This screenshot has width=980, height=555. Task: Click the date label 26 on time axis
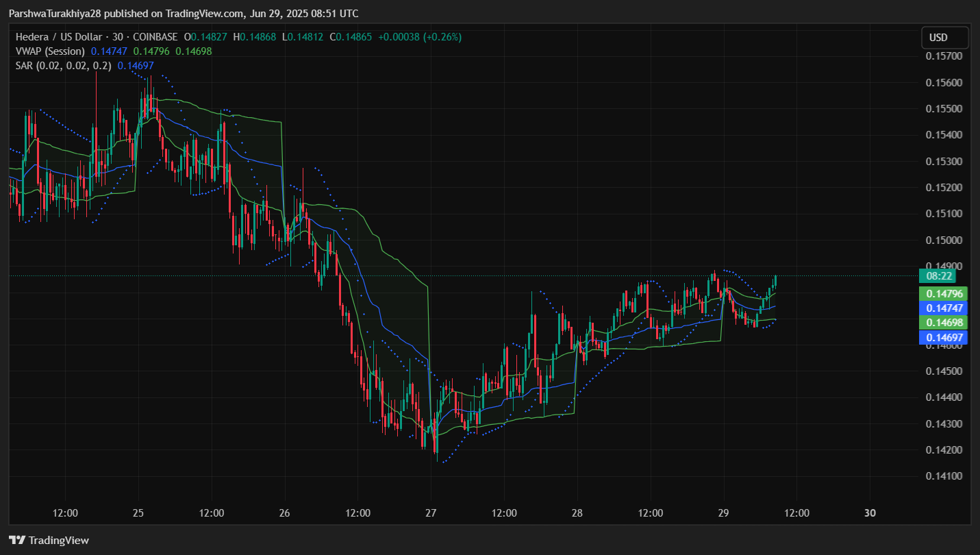point(285,513)
